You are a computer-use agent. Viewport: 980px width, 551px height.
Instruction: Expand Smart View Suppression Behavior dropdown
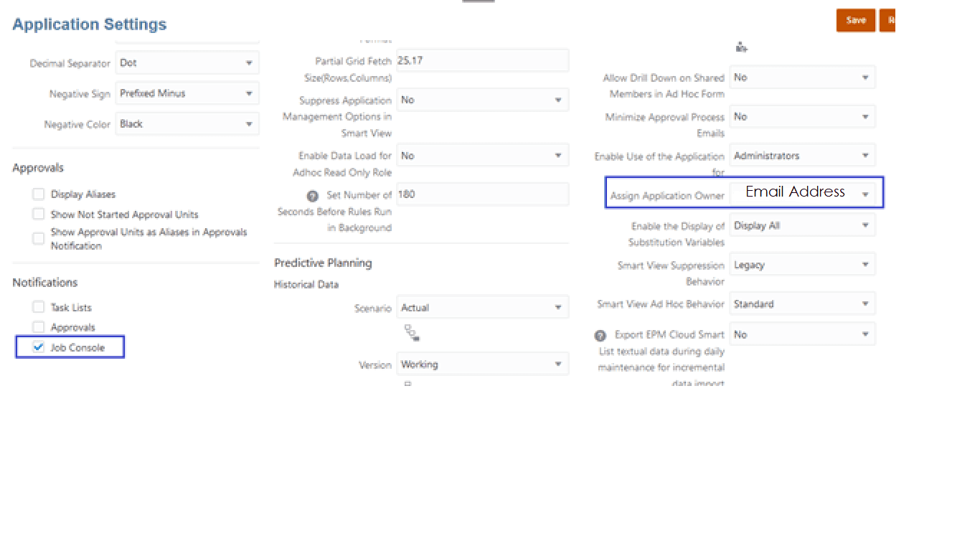point(864,265)
